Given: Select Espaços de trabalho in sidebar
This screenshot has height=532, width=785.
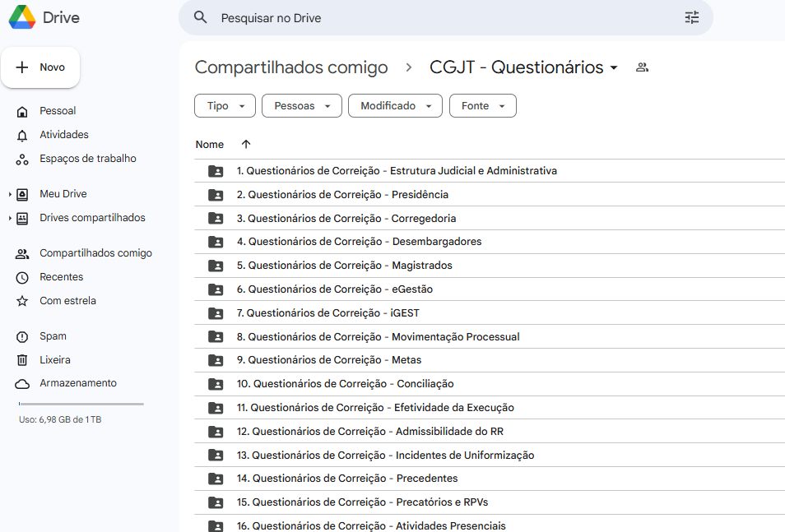Looking at the screenshot, I should pyautogui.click(x=87, y=159).
